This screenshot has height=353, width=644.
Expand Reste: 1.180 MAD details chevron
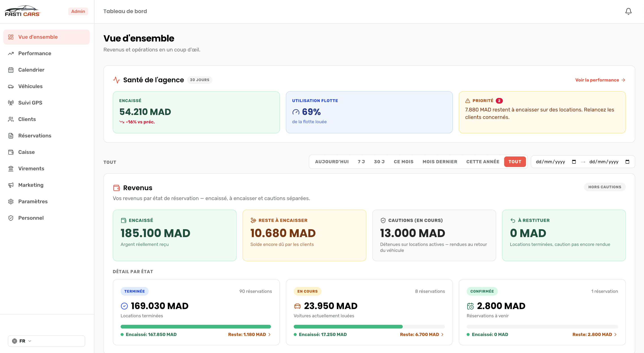point(269,334)
